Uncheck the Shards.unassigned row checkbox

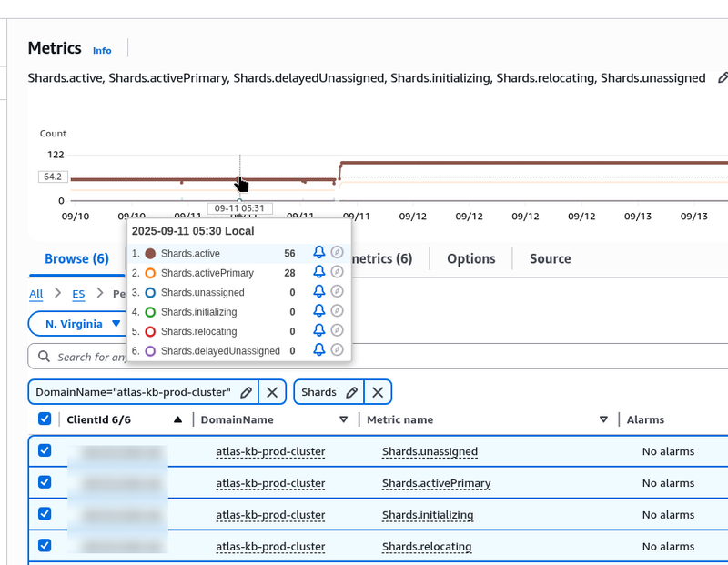tap(45, 450)
